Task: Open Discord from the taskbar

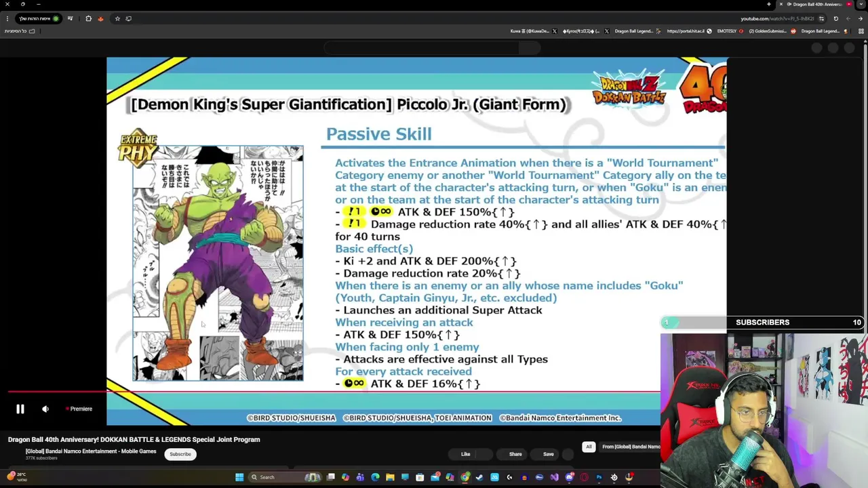Action: pyautogui.click(x=569, y=477)
